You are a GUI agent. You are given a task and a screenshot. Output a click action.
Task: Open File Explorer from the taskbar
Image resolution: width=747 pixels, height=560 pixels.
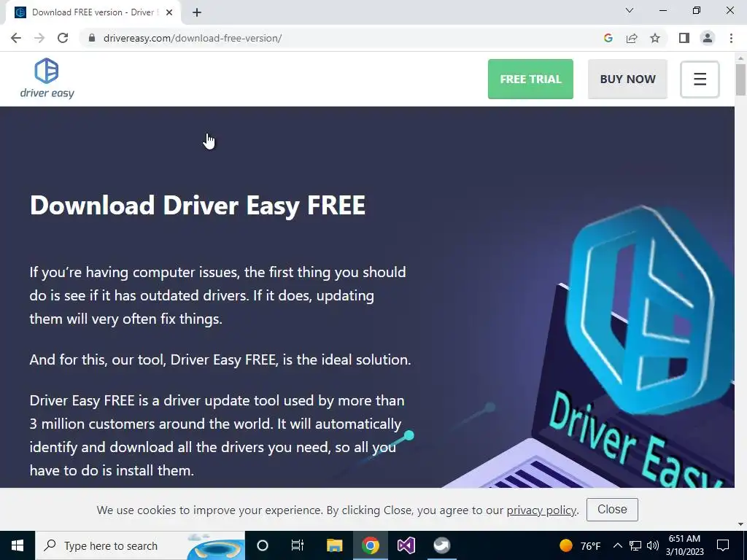tap(334, 545)
